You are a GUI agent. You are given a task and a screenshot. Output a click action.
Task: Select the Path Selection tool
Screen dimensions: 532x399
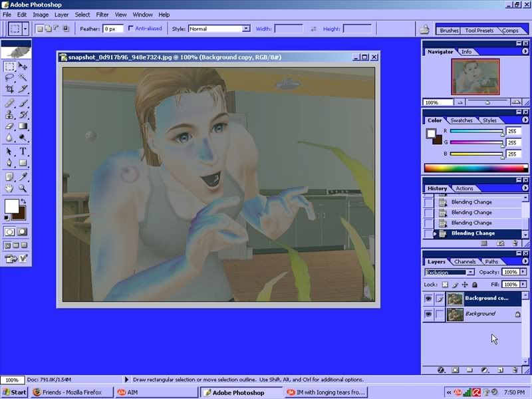(9, 152)
